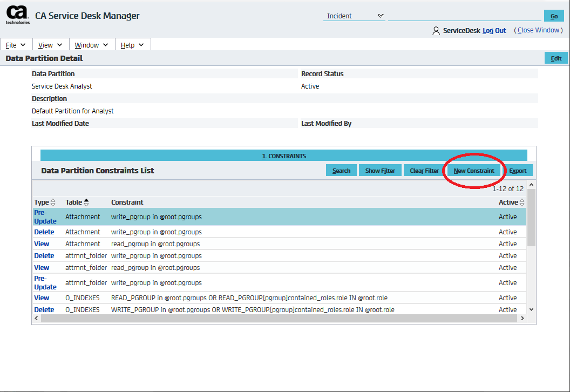
Task: Focus the search text field beside Go
Action: [464, 16]
